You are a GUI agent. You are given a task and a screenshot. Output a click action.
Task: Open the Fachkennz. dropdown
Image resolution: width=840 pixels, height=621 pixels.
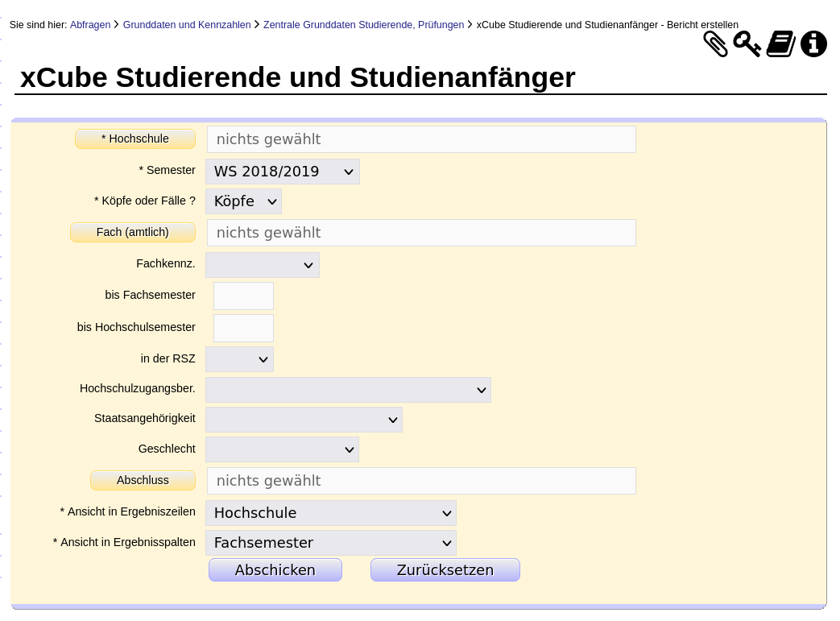pyautogui.click(x=263, y=265)
